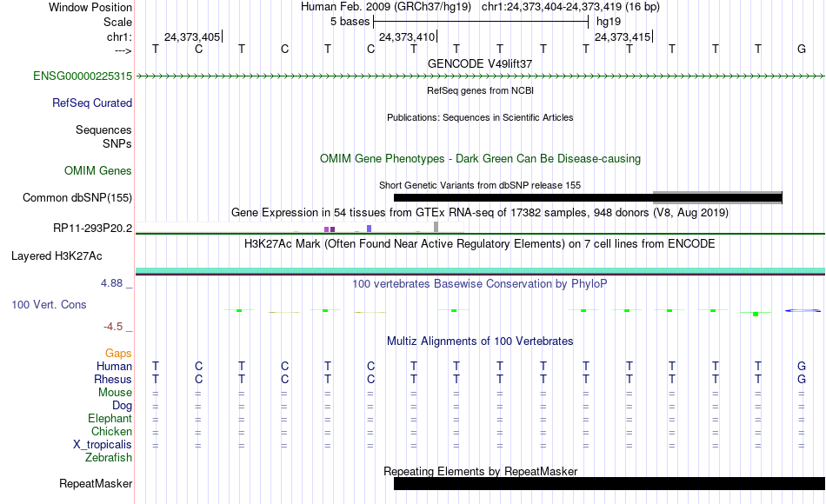Image resolution: width=826 pixels, height=504 pixels.
Task: Click the G base in the chr1 sequence row
Action: (802, 49)
